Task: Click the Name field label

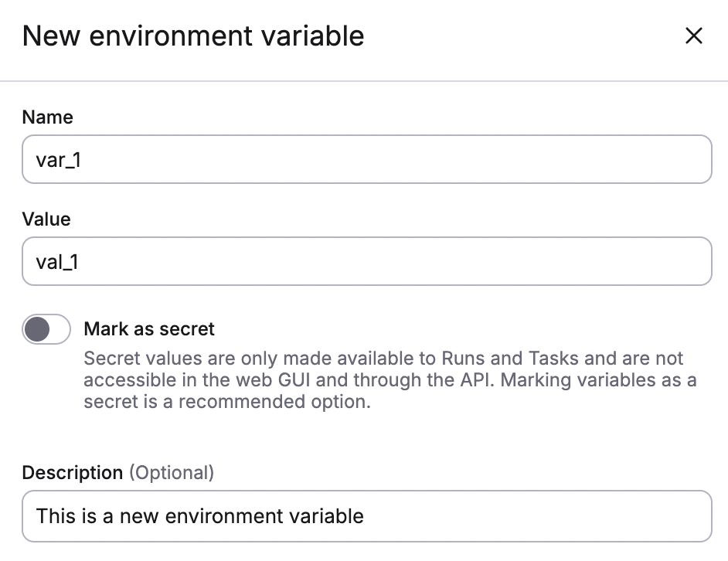Action: coord(47,117)
